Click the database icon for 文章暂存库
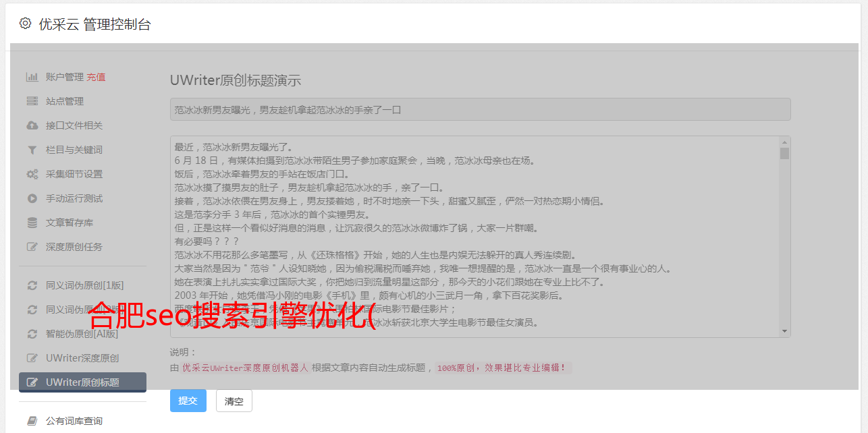This screenshot has width=868, height=433. [x=32, y=223]
